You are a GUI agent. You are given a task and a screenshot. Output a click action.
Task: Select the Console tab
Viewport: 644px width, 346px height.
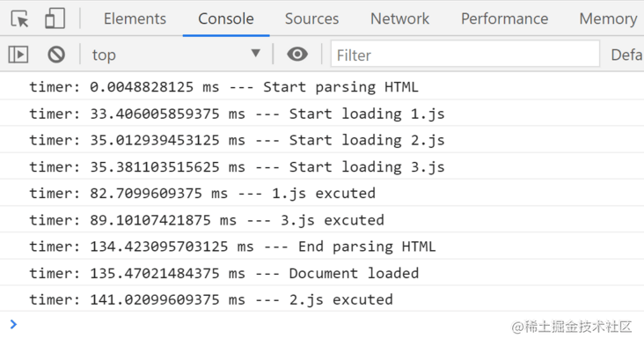226,18
